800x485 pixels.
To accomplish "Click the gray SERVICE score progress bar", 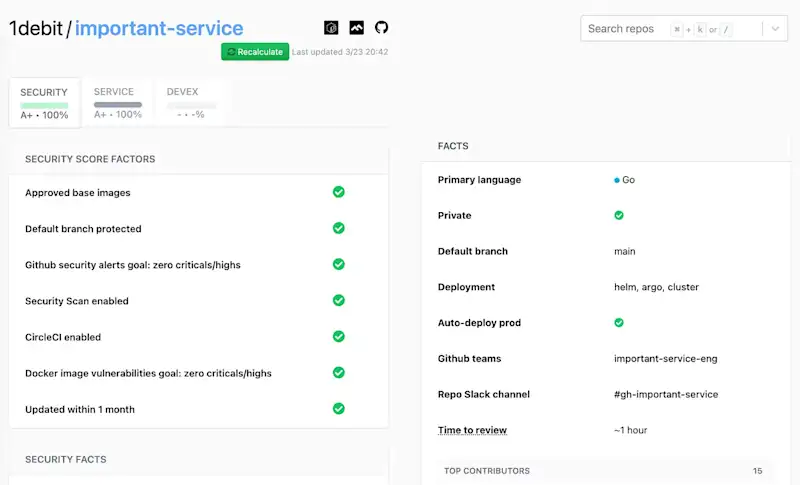I will (118, 105).
